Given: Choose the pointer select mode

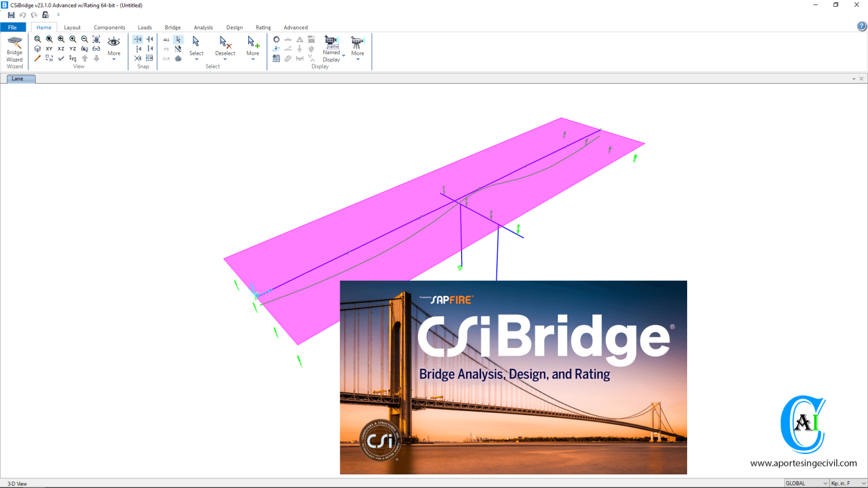Looking at the screenshot, I should (178, 40).
